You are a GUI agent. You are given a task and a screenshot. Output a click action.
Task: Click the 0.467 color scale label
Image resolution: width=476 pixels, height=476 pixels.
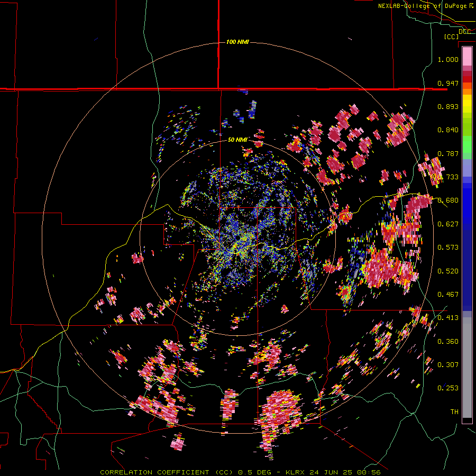point(448,295)
